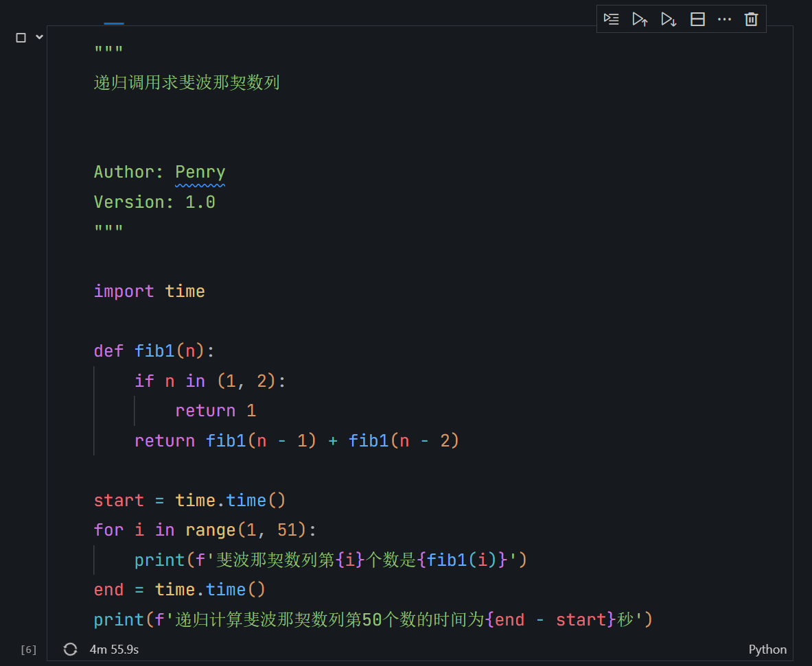Delete this cell using trash icon
Image resolution: width=812 pixels, height=666 pixels.
[x=751, y=19]
